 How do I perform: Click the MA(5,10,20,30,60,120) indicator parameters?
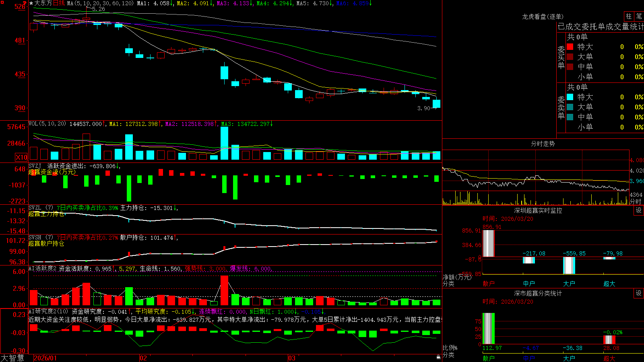pyautogui.click(x=101, y=3)
